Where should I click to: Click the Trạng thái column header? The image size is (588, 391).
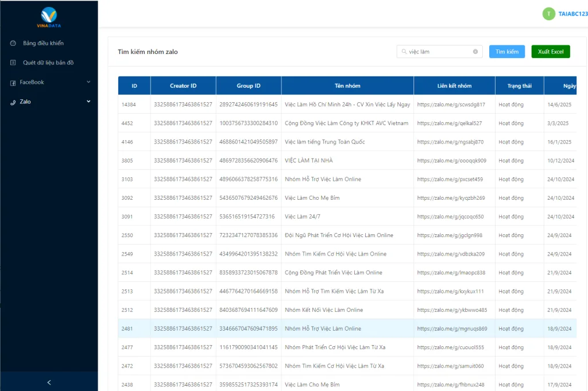click(519, 86)
